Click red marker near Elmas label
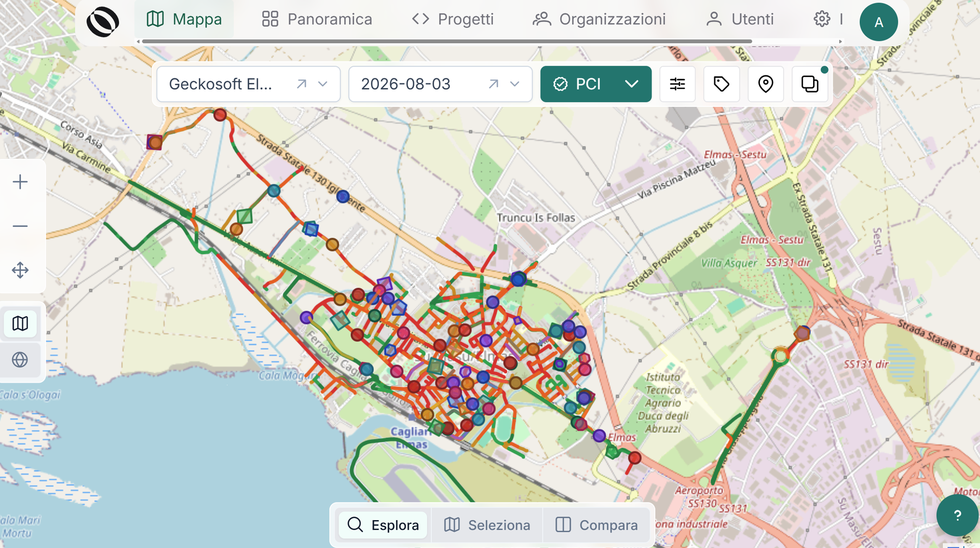This screenshot has height=548, width=980. pyautogui.click(x=635, y=458)
